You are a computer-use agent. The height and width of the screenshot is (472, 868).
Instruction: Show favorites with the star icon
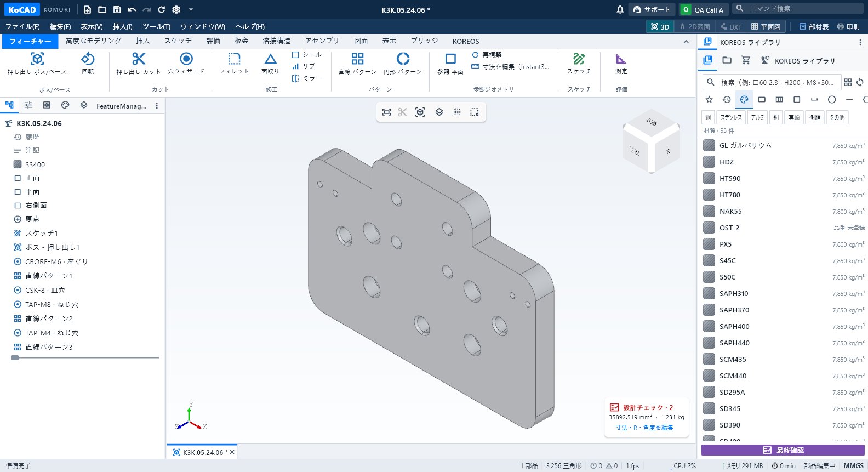click(709, 99)
